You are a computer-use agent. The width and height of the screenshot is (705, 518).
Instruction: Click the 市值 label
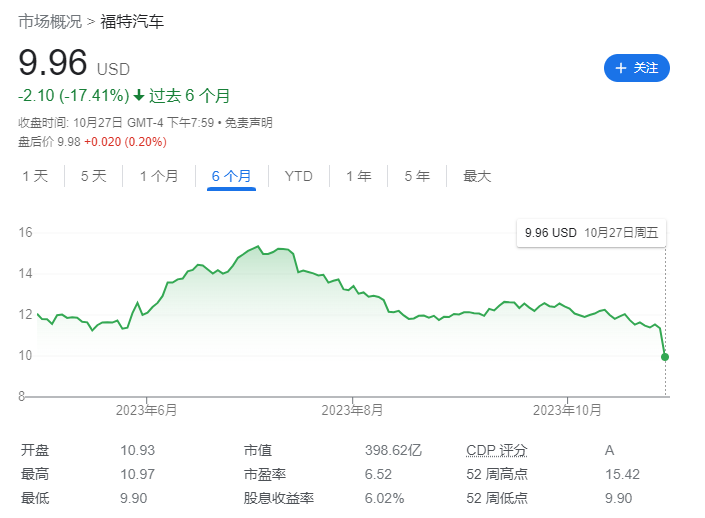click(258, 450)
